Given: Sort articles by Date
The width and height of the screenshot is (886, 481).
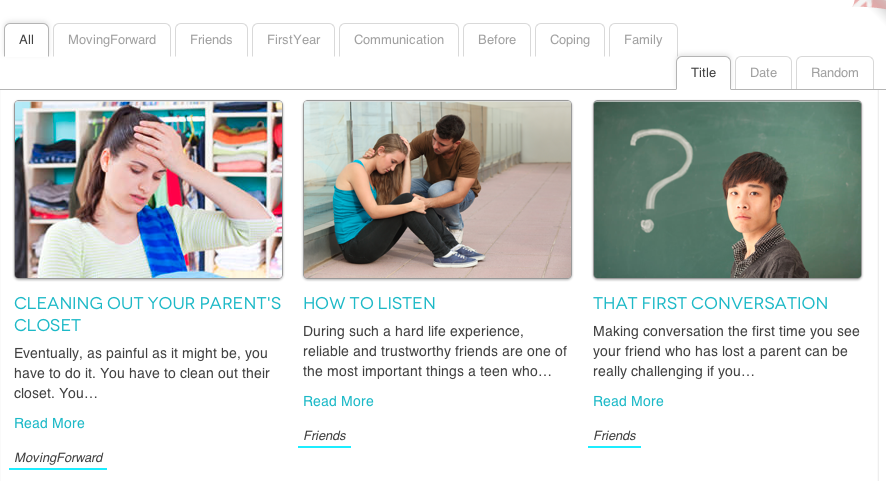Looking at the screenshot, I should click(x=763, y=73).
